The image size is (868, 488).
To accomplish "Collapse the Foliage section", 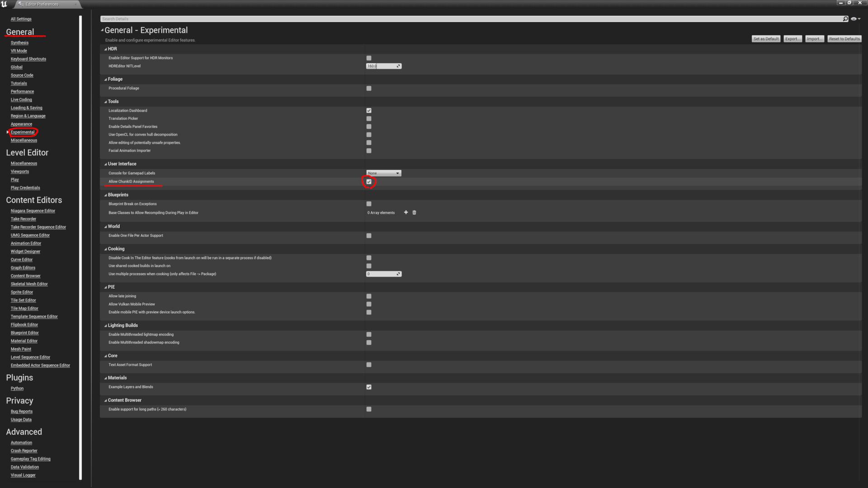I will [x=106, y=80].
